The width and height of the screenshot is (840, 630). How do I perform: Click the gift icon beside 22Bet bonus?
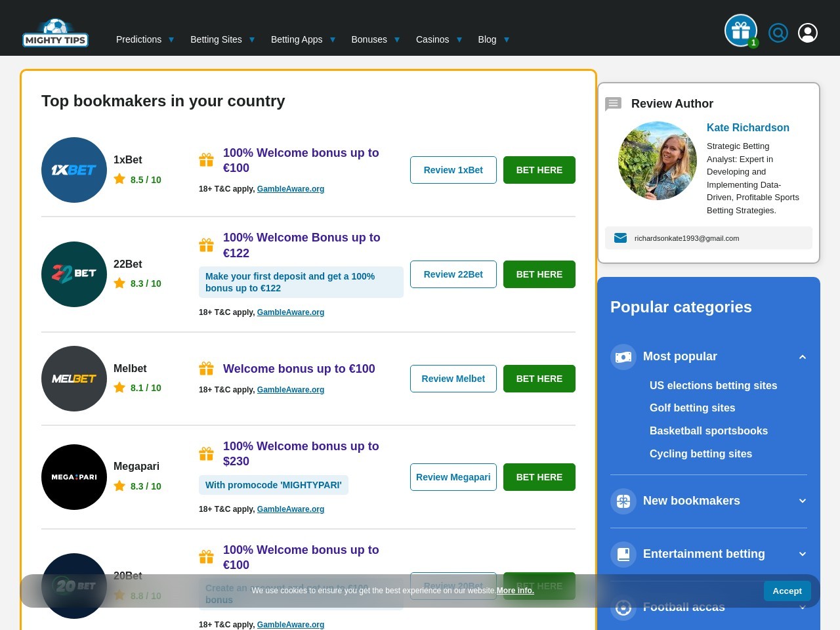click(206, 245)
